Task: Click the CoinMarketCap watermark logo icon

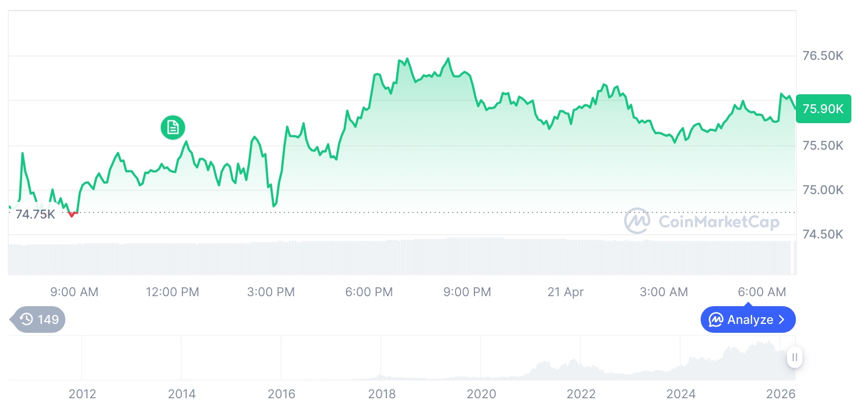Action: 637,221
